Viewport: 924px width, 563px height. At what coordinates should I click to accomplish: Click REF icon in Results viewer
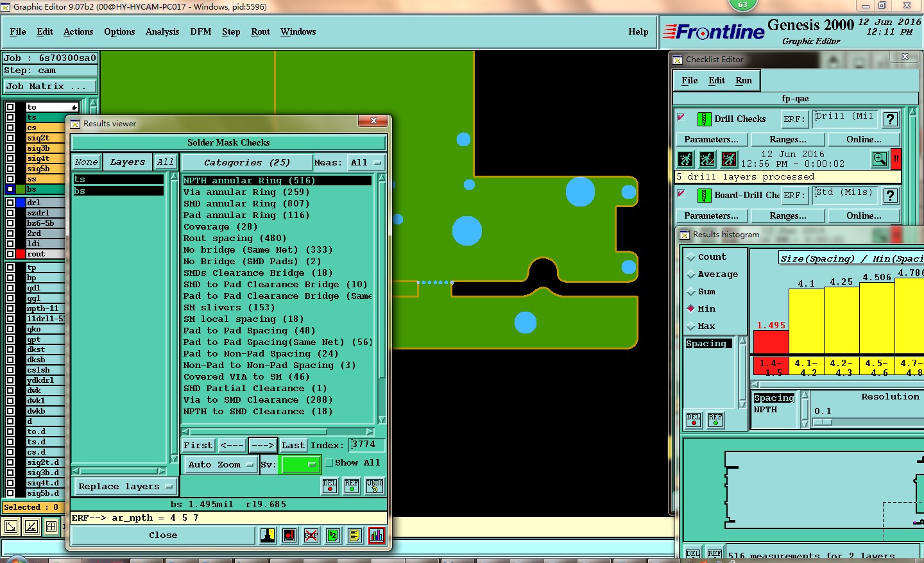point(352,486)
